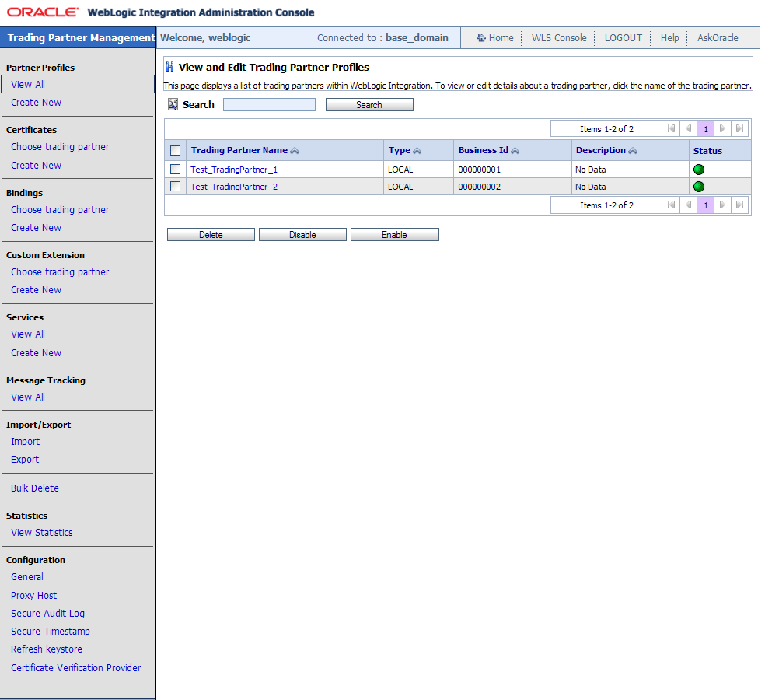The height and width of the screenshot is (700, 765).
Task: Open the WLS Console menu item
Action: [557, 37]
